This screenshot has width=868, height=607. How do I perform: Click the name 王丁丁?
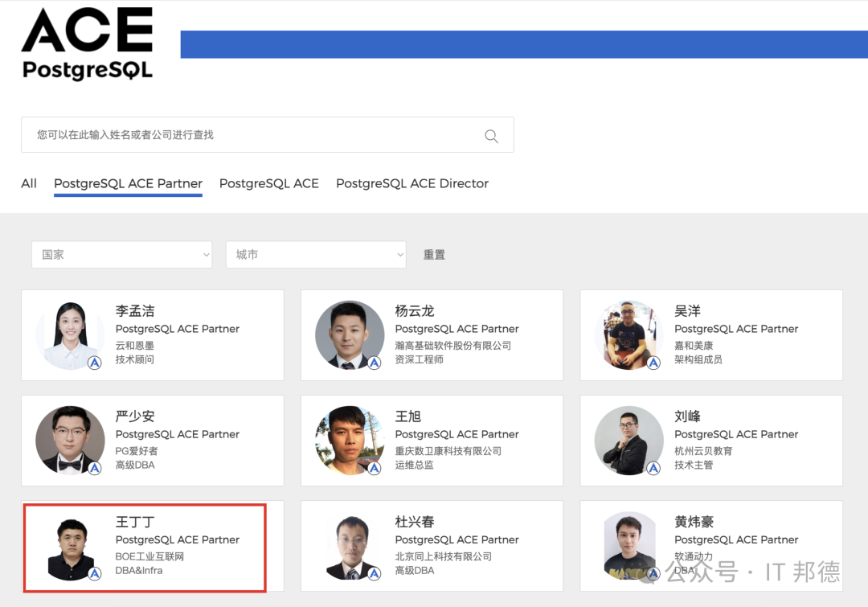135,522
